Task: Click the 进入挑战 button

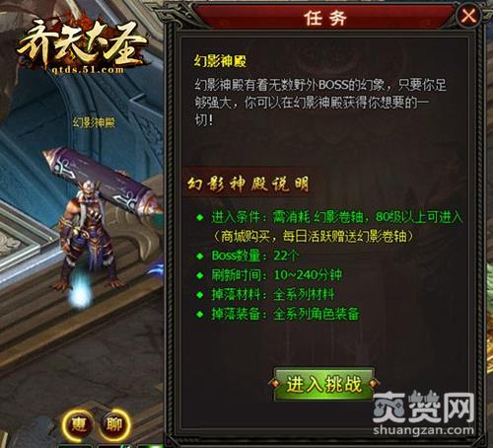Action: [323, 384]
